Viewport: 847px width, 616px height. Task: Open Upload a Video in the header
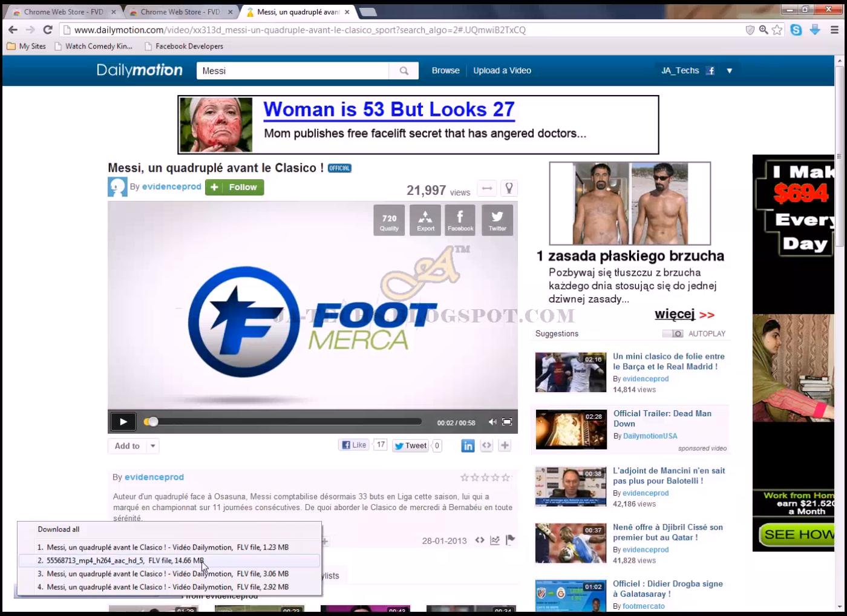tap(502, 71)
